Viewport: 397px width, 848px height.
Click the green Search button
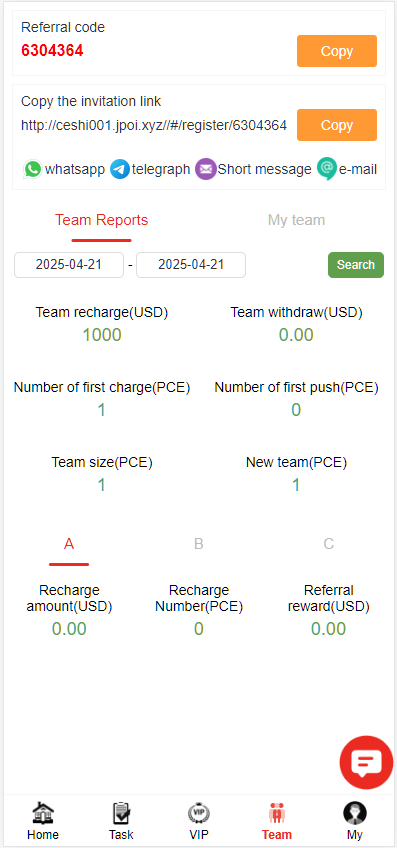tap(356, 265)
